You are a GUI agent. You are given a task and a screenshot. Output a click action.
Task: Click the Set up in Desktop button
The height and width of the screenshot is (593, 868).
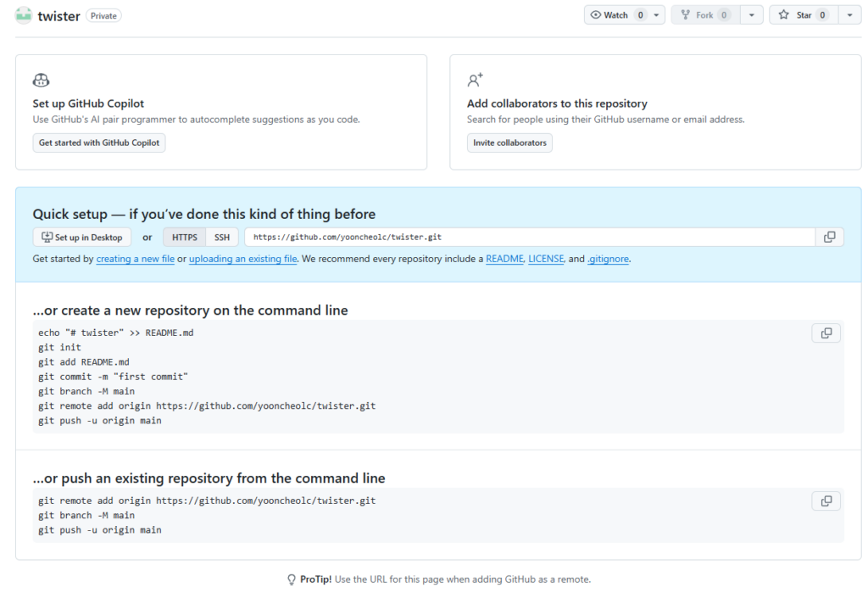(x=82, y=238)
